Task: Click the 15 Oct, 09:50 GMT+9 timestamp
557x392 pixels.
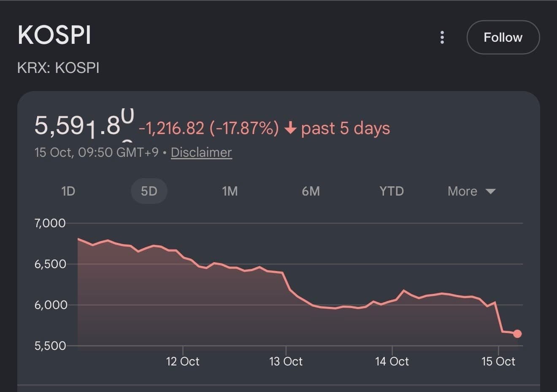Action: point(97,152)
